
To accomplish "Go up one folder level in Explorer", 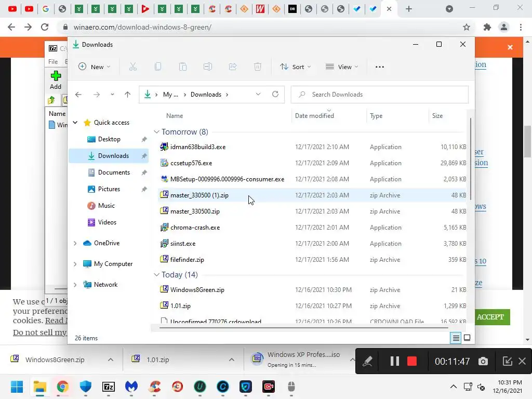I will (128, 95).
